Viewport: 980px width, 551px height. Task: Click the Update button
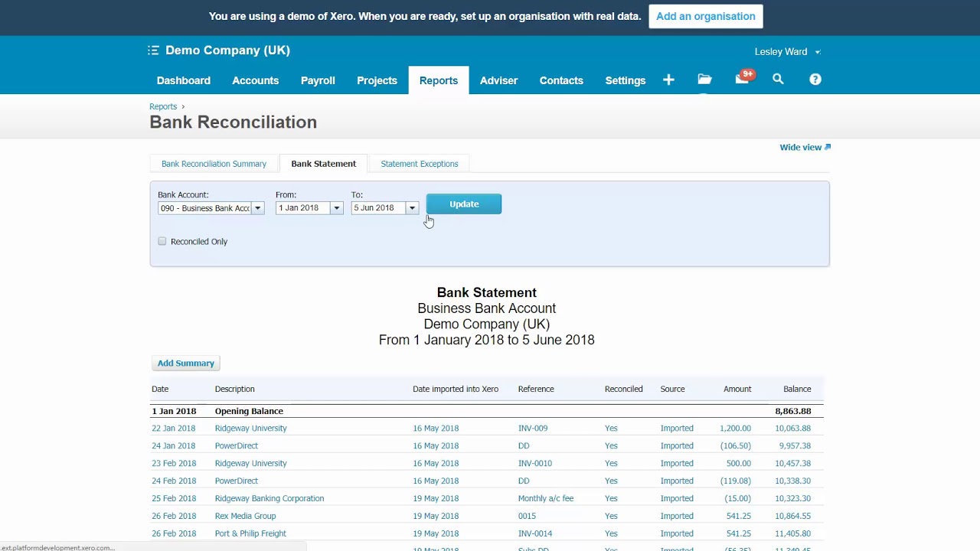464,204
